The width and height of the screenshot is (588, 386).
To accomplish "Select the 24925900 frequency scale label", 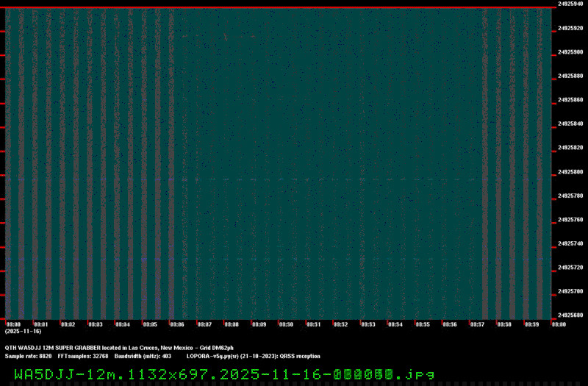I will (x=571, y=52).
